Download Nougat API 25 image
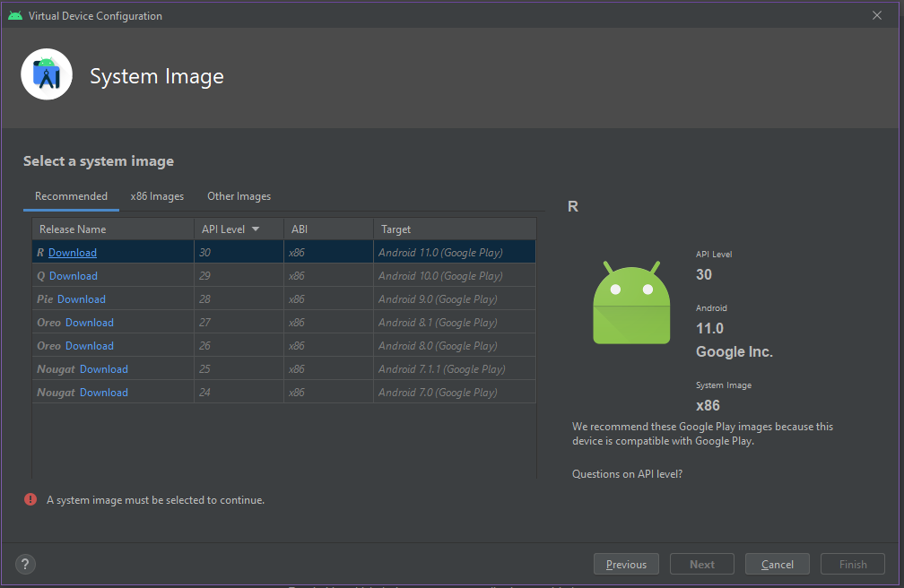Image resolution: width=904 pixels, height=588 pixels. pyautogui.click(x=104, y=369)
